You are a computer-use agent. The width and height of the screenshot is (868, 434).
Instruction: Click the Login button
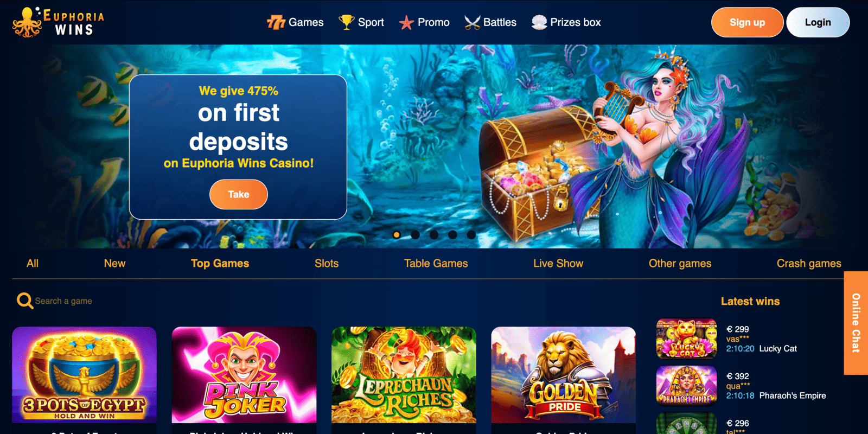(818, 22)
